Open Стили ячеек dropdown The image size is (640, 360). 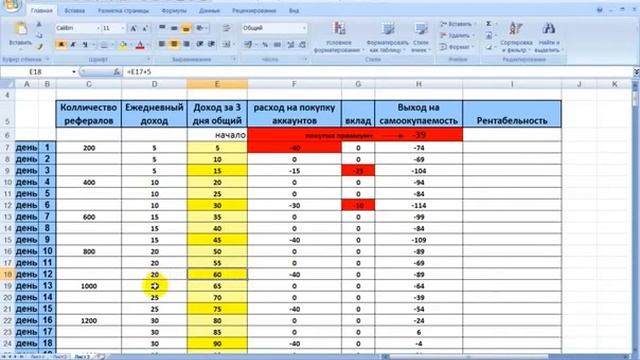click(x=421, y=38)
